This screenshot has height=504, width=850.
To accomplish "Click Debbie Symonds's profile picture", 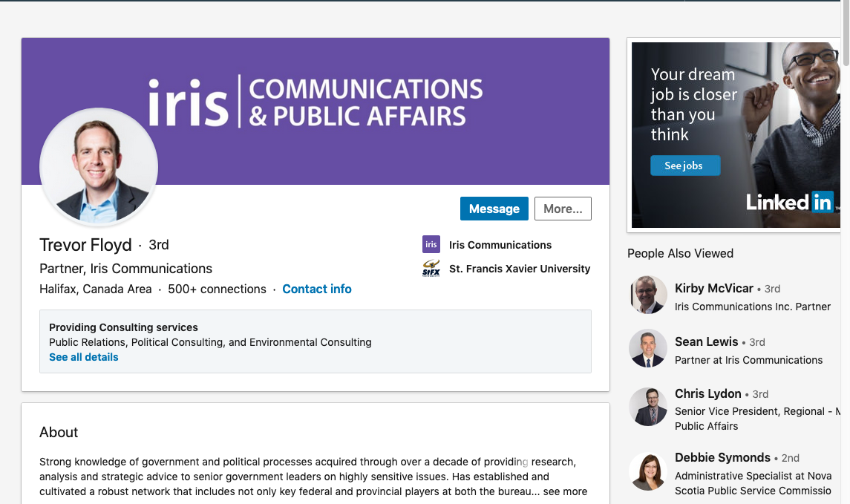I will tap(648, 471).
